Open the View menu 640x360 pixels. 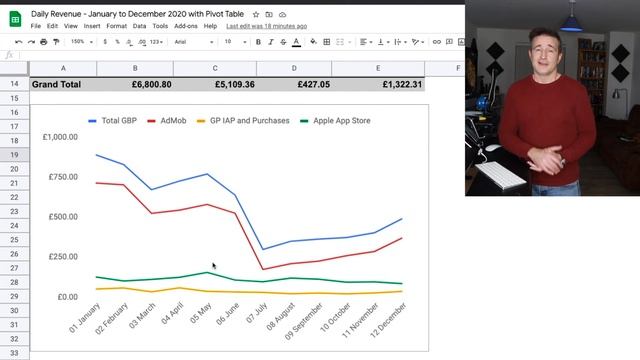click(x=71, y=26)
